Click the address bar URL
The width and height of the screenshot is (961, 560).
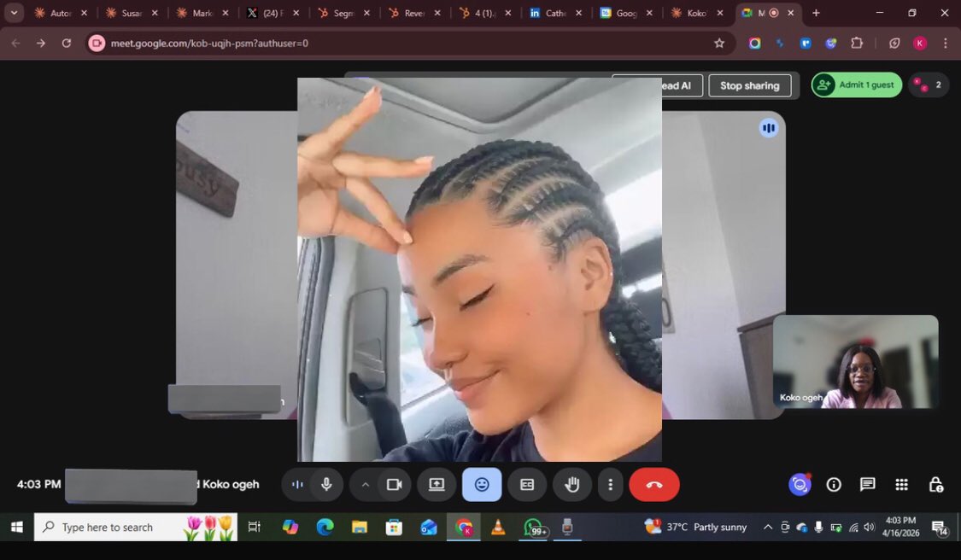(x=209, y=44)
